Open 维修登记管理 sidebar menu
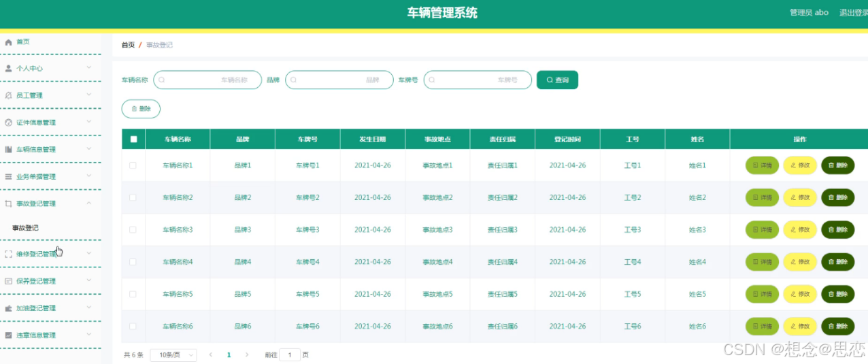Image resolution: width=868 pixels, height=364 pixels. click(x=51, y=254)
